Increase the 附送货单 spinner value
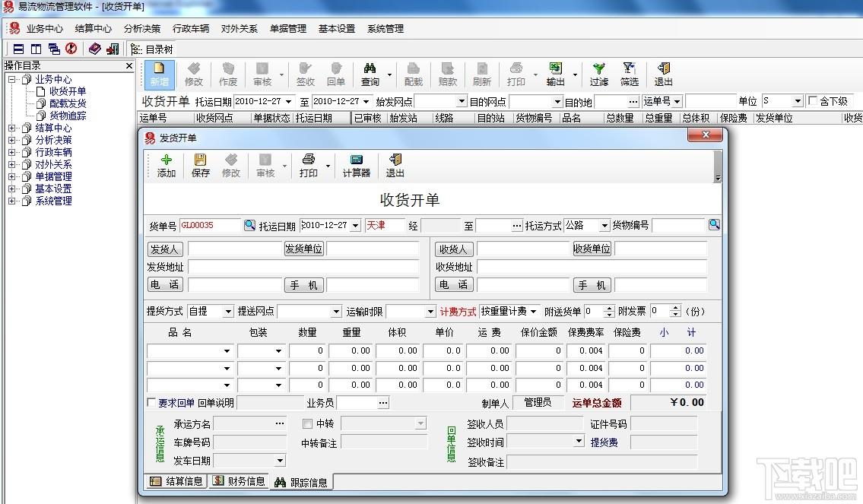The height and width of the screenshot is (504, 863). [x=609, y=308]
